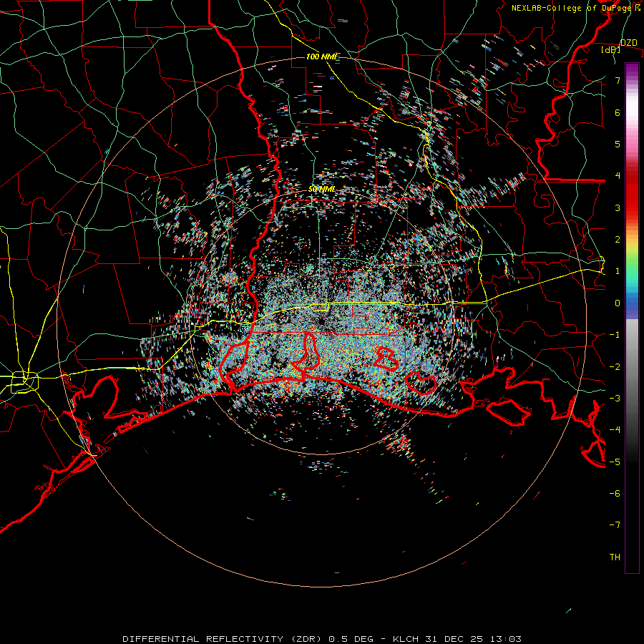
Task: Click the 7 value on color scale
Action: 618,80
